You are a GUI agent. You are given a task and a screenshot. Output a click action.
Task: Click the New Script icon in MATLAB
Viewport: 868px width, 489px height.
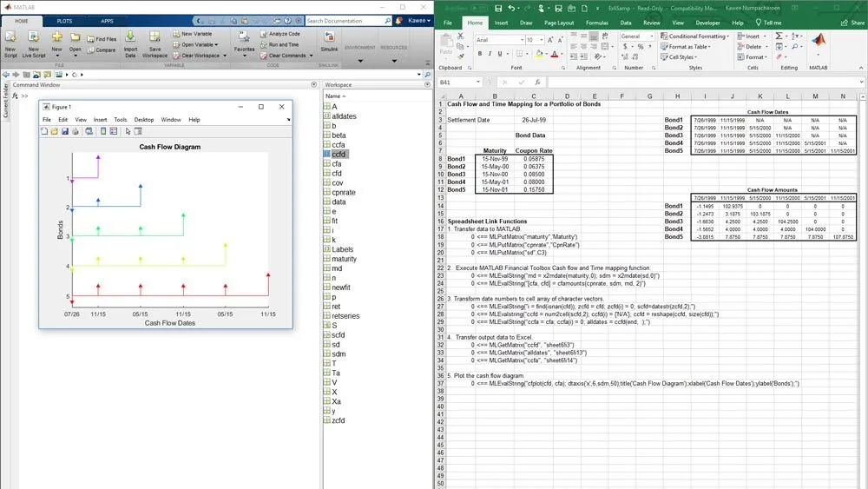click(10, 37)
